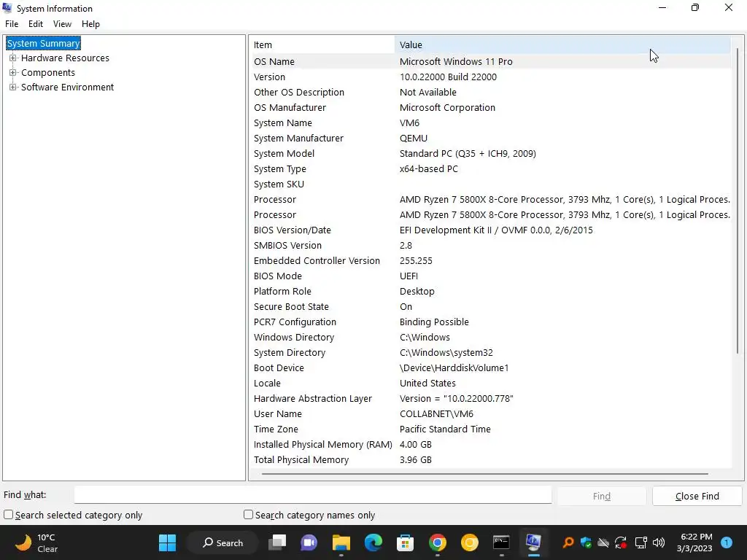
Task: Switch to the Command Prompt taskbar icon
Action: [x=501, y=542]
